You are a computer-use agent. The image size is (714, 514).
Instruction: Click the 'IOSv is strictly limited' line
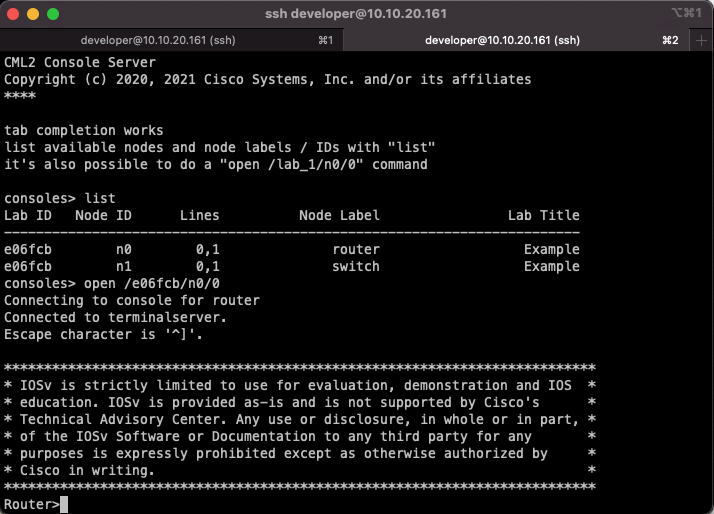(x=300, y=386)
